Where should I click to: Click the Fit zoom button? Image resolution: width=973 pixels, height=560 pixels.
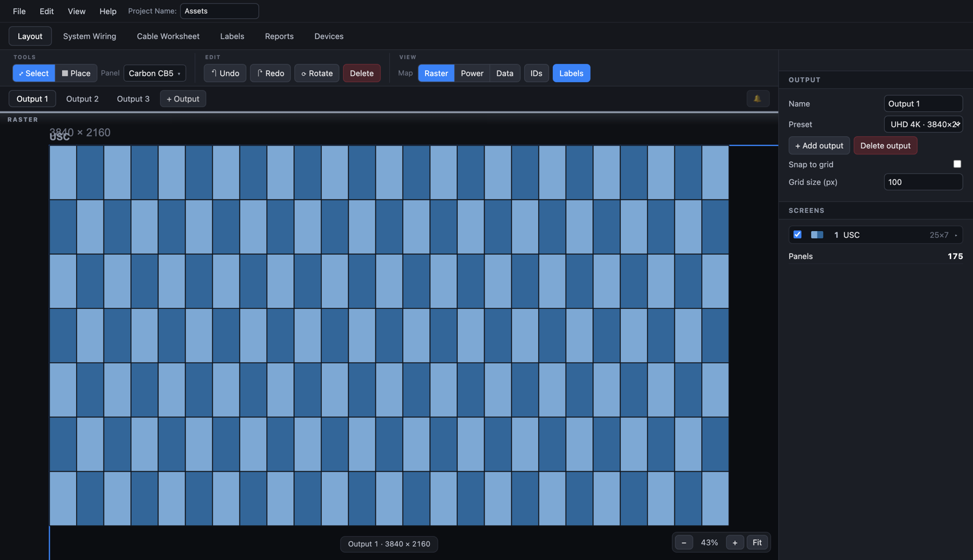click(x=757, y=542)
